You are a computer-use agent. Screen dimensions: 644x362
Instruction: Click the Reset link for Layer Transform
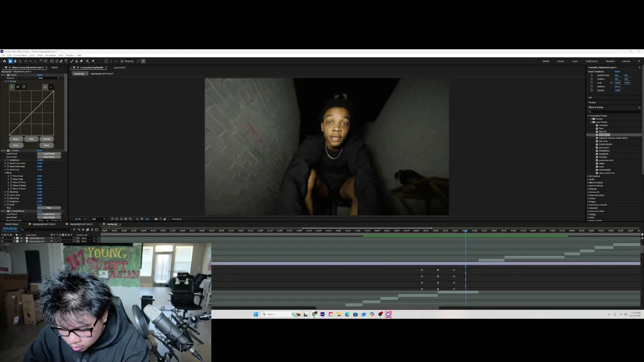pyautogui.click(x=617, y=71)
